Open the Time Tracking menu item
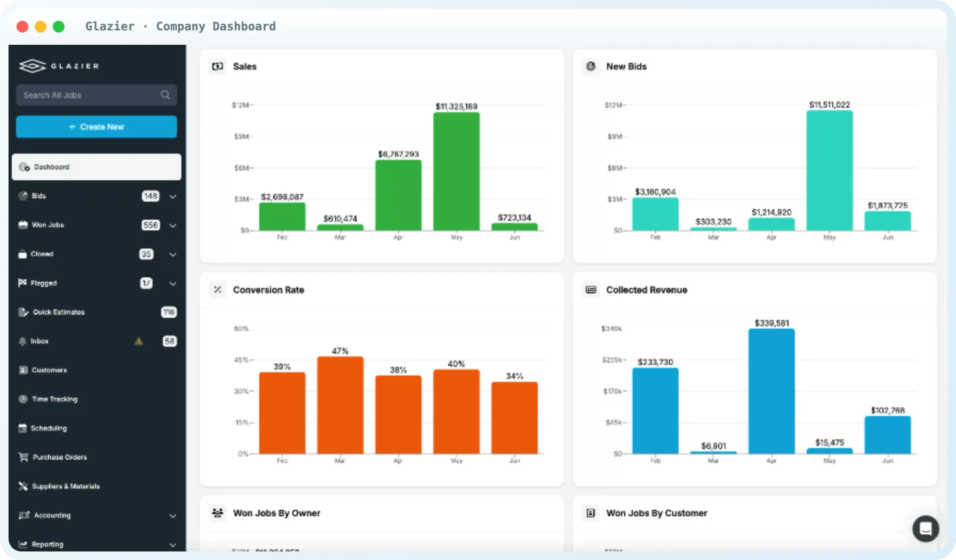 point(97,399)
